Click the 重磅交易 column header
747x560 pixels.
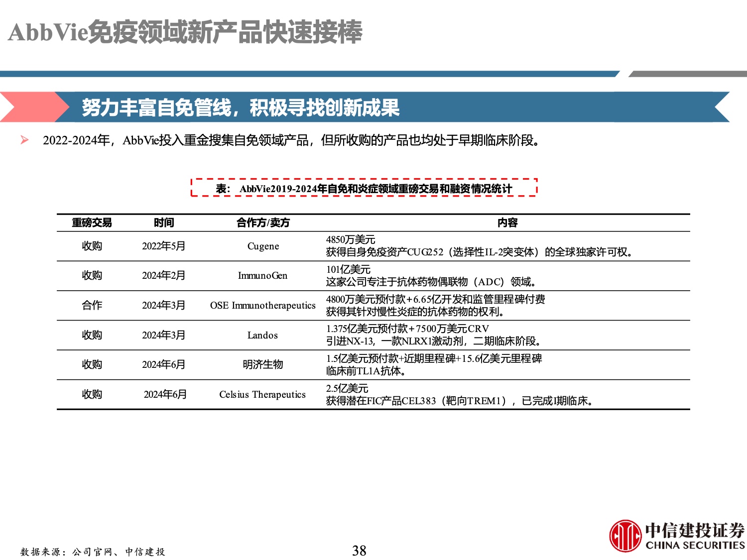click(92, 223)
